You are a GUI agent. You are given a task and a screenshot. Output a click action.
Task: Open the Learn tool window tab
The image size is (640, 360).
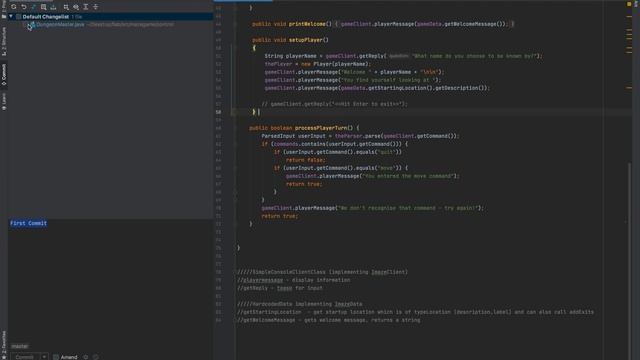click(x=4, y=102)
